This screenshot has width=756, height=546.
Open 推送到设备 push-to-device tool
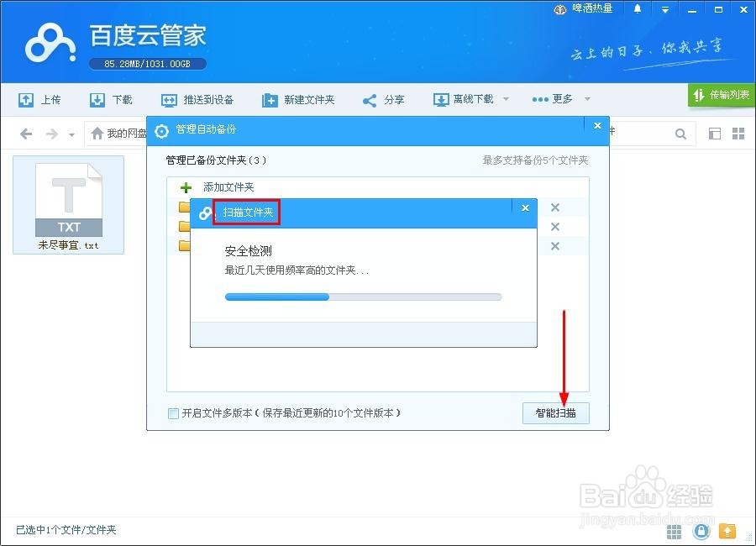197,99
